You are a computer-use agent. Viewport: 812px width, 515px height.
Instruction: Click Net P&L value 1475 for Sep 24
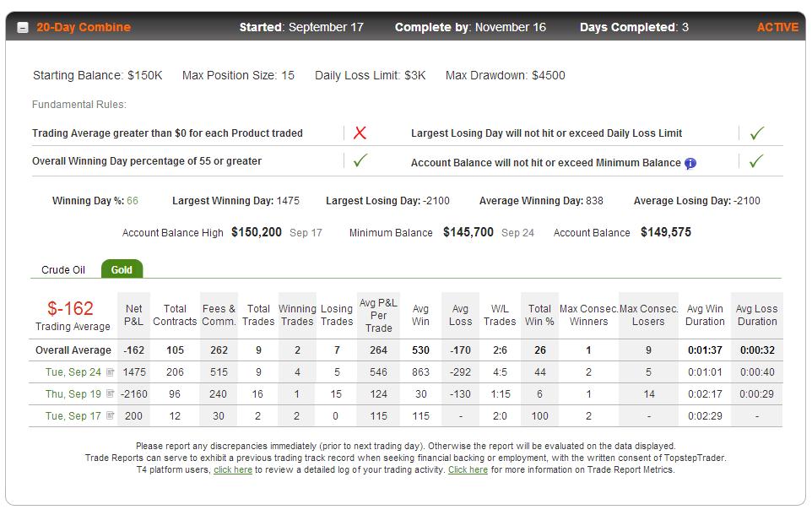pyautogui.click(x=133, y=372)
